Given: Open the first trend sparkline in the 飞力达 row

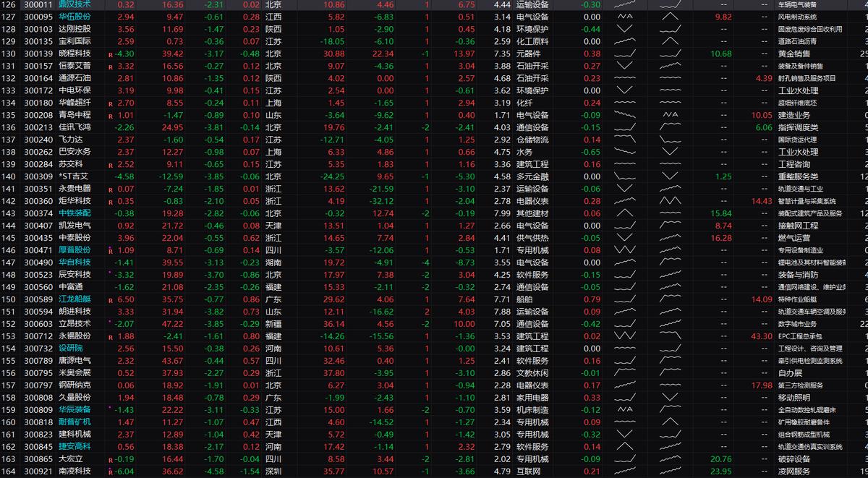Looking at the screenshot, I should point(624,140).
